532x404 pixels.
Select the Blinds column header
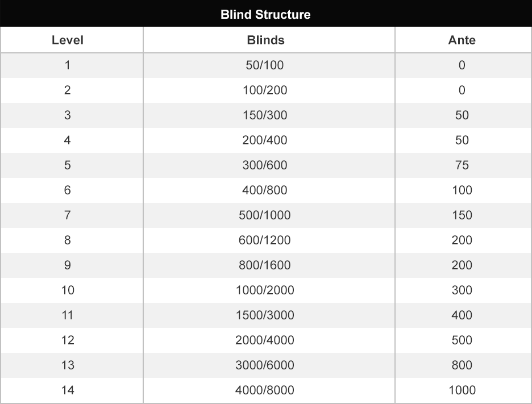[265, 40]
